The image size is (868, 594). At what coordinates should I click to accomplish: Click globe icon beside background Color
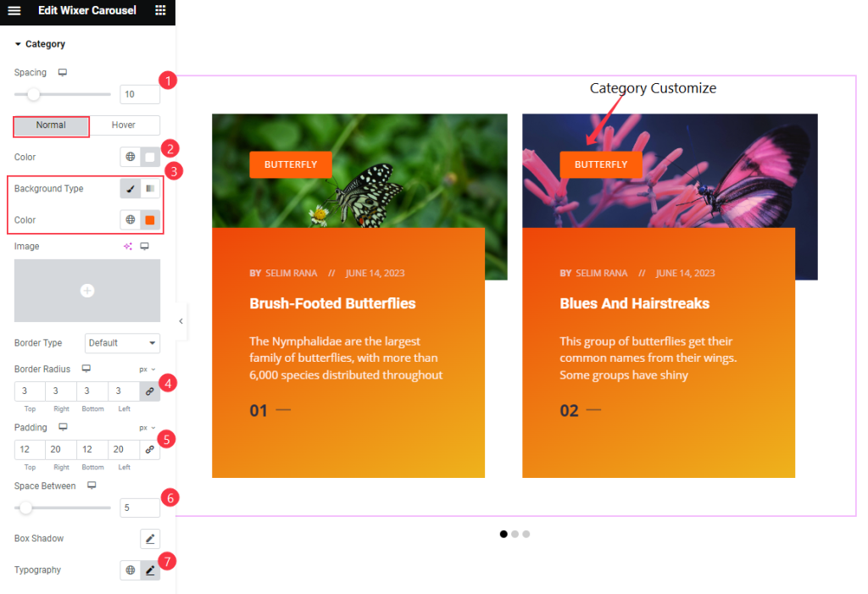[x=130, y=219]
